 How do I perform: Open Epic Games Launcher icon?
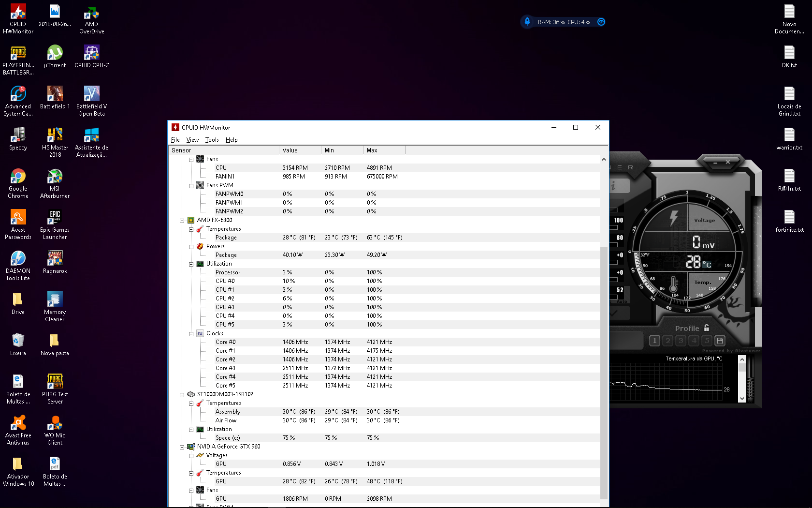(55, 225)
